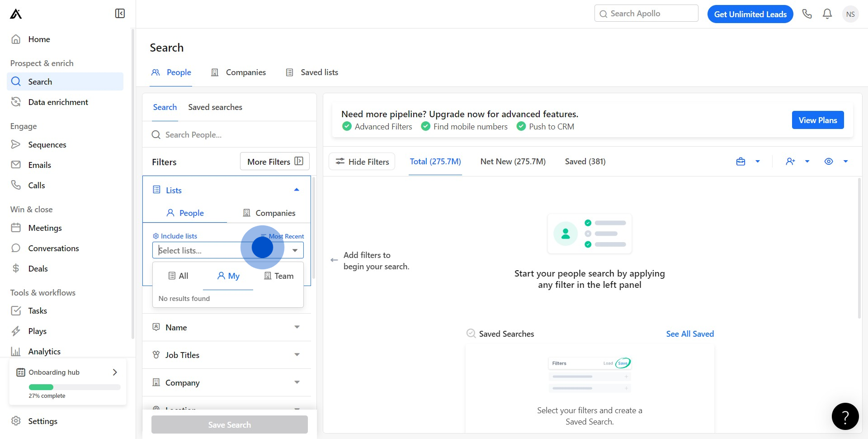Click the Onboarding hub progress bar
Image resolution: width=868 pixels, height=439 pixels.
point(75,387)
